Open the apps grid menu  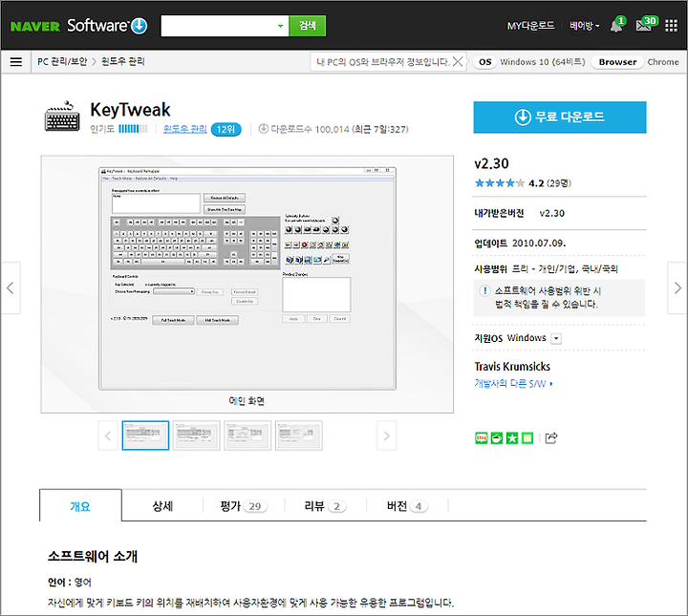[x=671, y=26]
